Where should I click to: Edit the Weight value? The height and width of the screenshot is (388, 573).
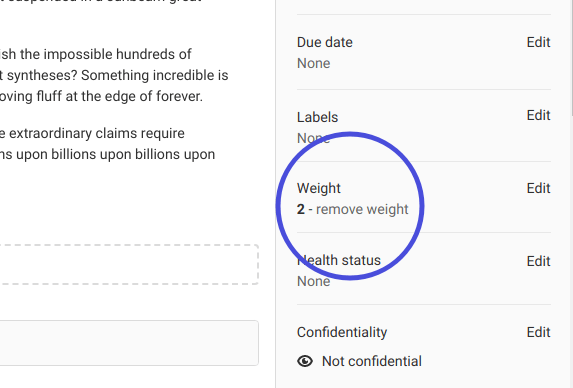(538, 189)
